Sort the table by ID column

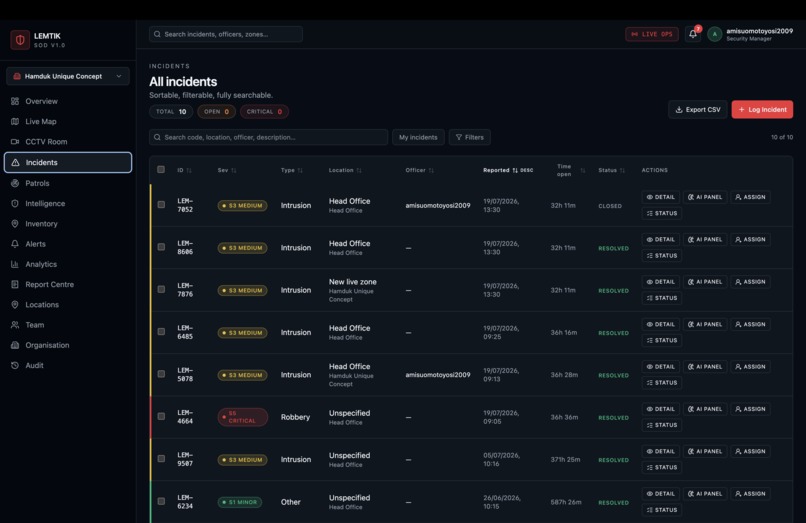coord(184,170)
